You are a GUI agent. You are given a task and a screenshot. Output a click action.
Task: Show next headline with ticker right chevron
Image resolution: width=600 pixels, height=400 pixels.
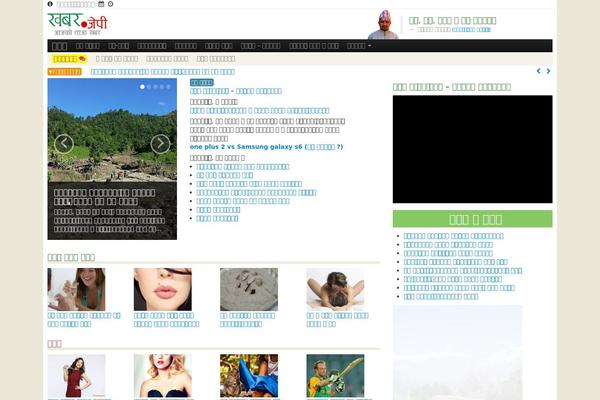(548, 71)
